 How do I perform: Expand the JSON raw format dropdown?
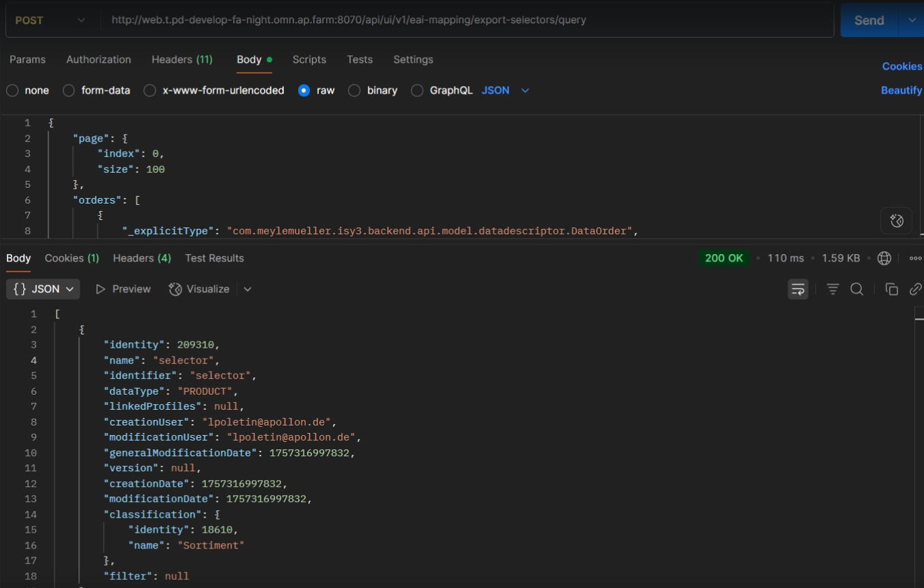506,90
